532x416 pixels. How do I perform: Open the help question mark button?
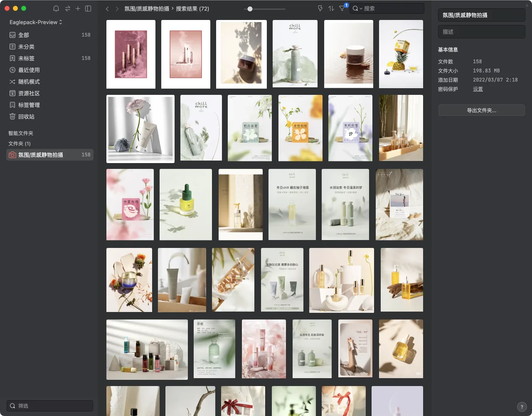click(522, 407)
